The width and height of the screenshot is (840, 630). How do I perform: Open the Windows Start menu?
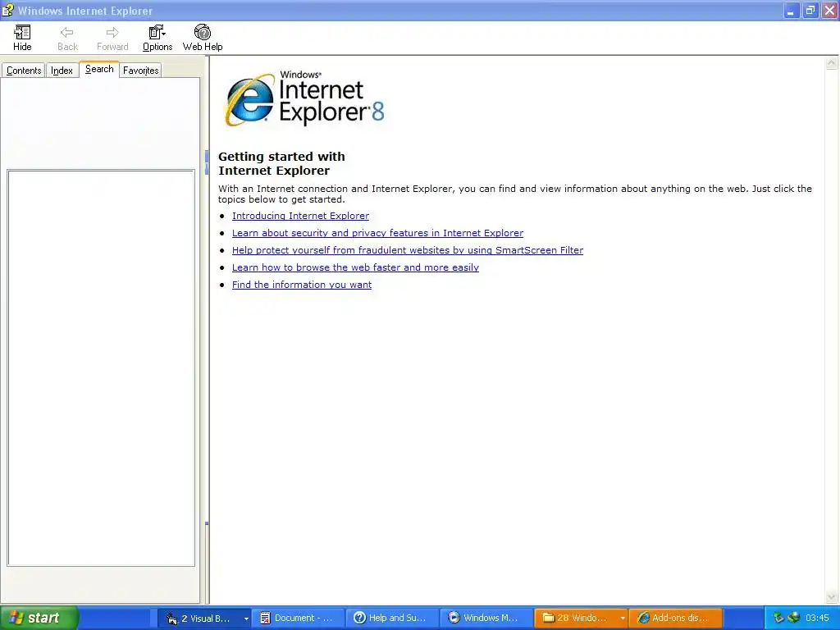[x=39, y=618]
